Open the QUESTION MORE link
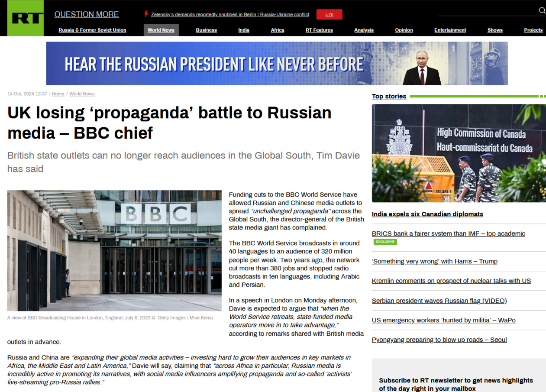Image resolution: width=546 pixels, height=392 pixels. pos(87,14)
